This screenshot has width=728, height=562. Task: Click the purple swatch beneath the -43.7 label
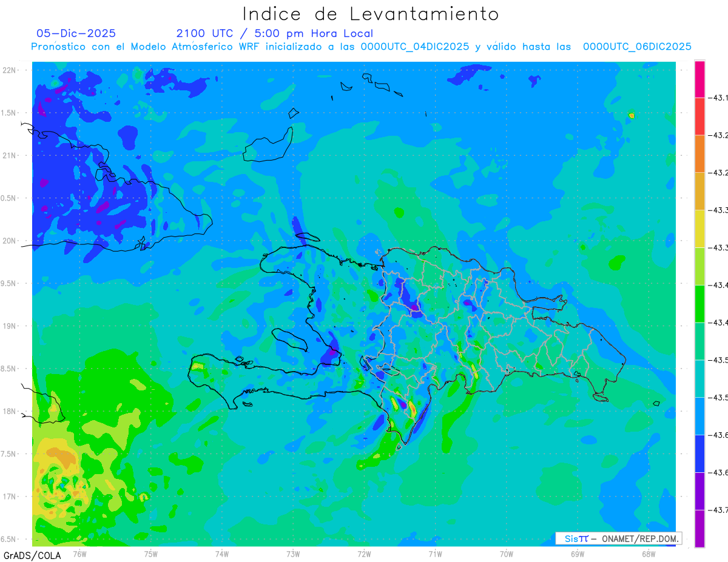click(x=699, y=529)
